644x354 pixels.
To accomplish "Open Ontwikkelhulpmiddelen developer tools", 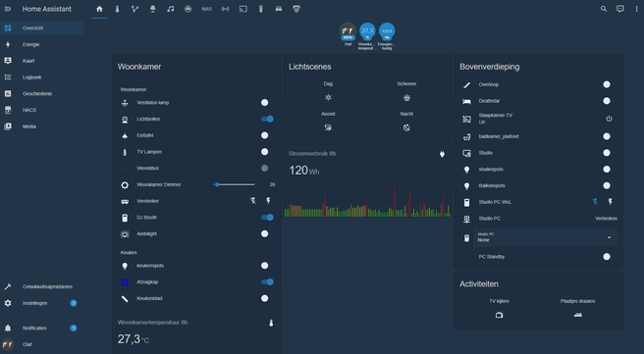I will pyautogui.click(x=42, y=286).
